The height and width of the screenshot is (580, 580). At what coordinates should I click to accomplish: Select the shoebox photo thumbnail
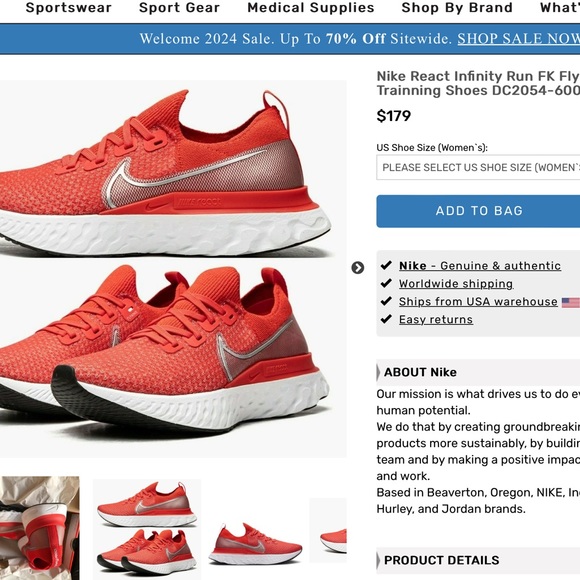(x=40, y=528)
